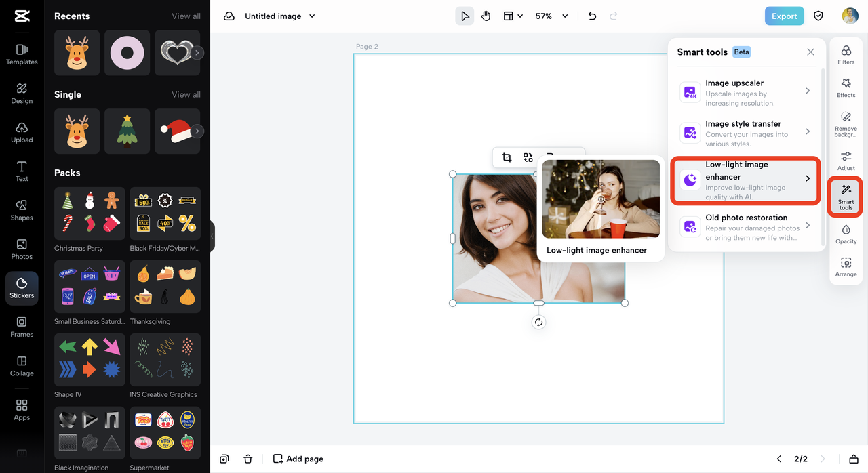Open the Text sidebar panel
868x473 pixels.
pyautogui.click(x=22, y=171)
